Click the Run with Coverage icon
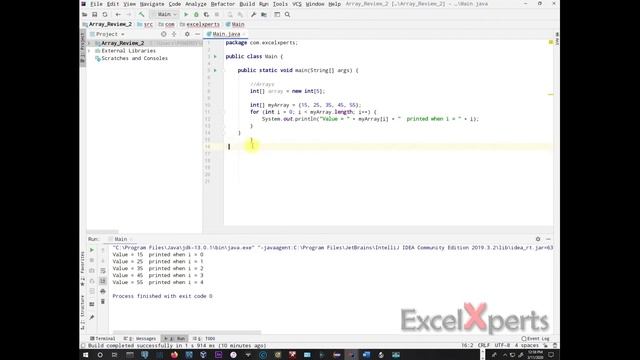Image resolution: width=640 pixels, height=360 pixels. (x=207, y=14)
